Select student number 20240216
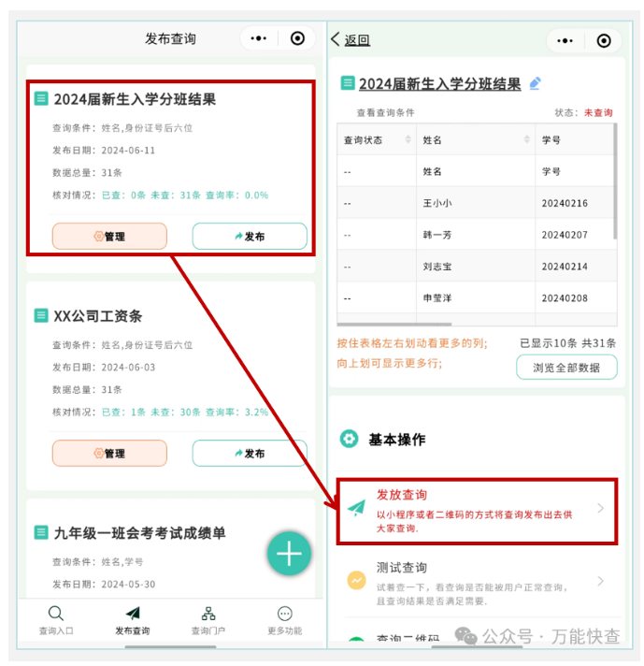Viewport: 644px width, 666px height. (x=565, y=204)
